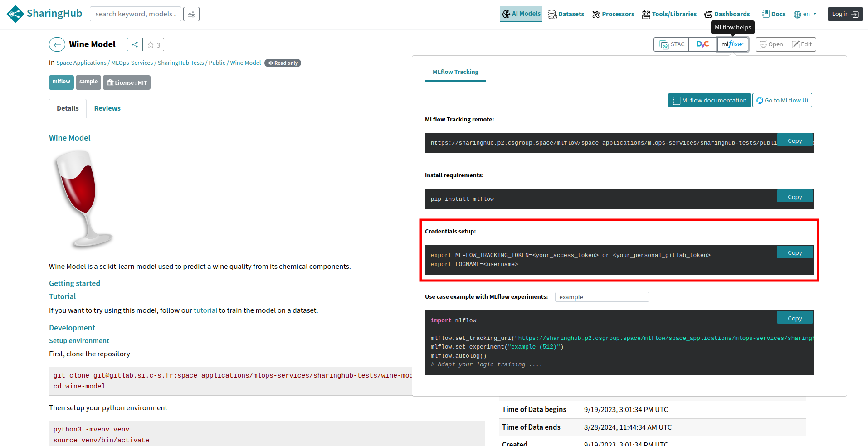Select the Details tab
This screenshot has width=868, height=446.
[x=68, y=108]
